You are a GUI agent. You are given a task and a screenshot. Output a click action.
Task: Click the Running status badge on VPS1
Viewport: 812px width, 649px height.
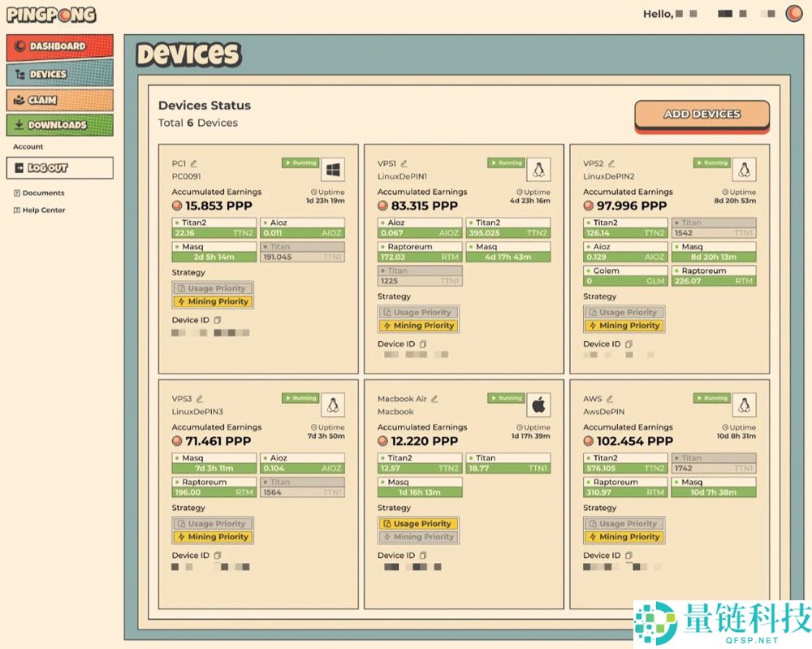506,163
